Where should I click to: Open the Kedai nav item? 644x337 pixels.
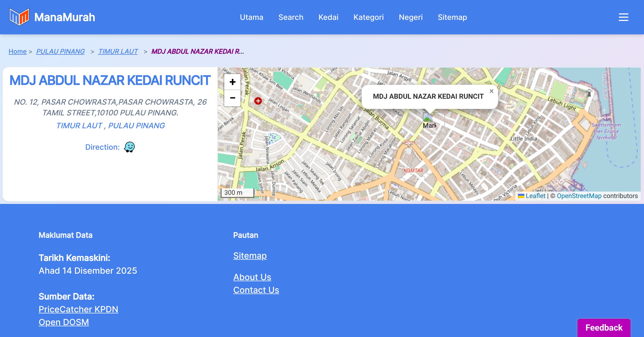(328, 17)
